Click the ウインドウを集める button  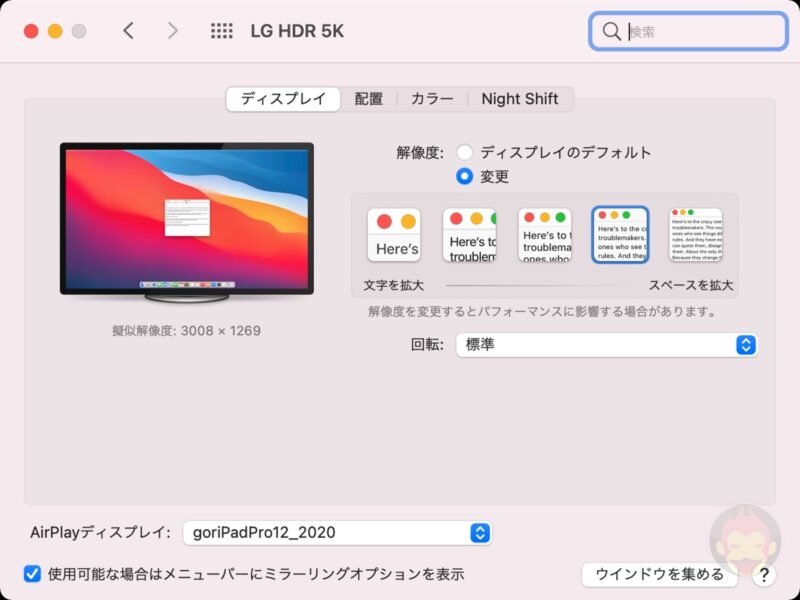click(659, 575)
